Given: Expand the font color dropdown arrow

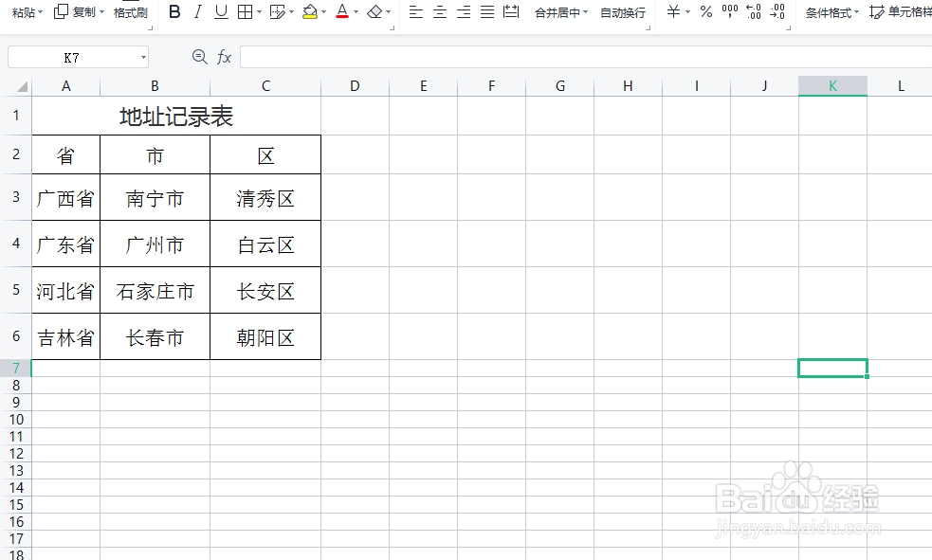Looking at the screenshot, I should click(356, 12).
